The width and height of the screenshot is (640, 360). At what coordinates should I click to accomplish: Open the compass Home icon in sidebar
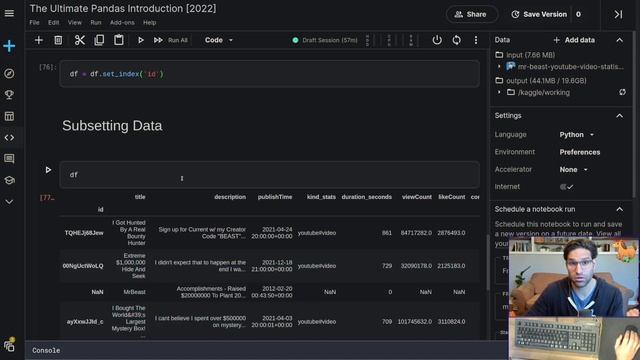point(9,73)
